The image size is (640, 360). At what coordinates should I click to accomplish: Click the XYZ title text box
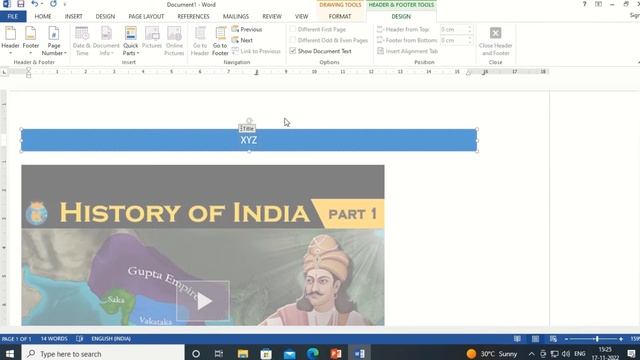click(249, 140)
